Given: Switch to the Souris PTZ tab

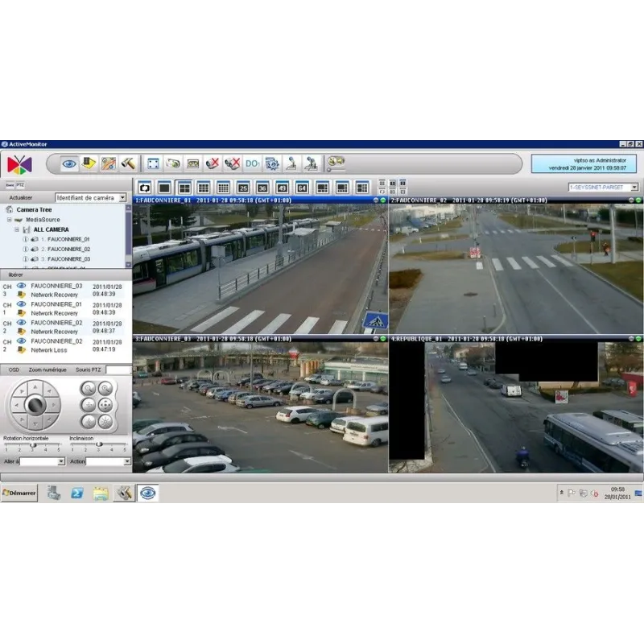Looking at the screenshot, I should [x=89, y=369].
